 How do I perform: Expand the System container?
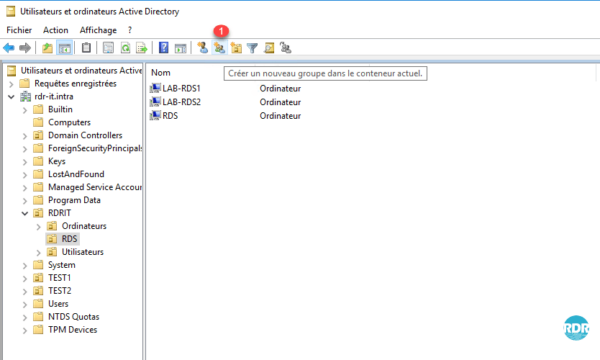(25, 266)
